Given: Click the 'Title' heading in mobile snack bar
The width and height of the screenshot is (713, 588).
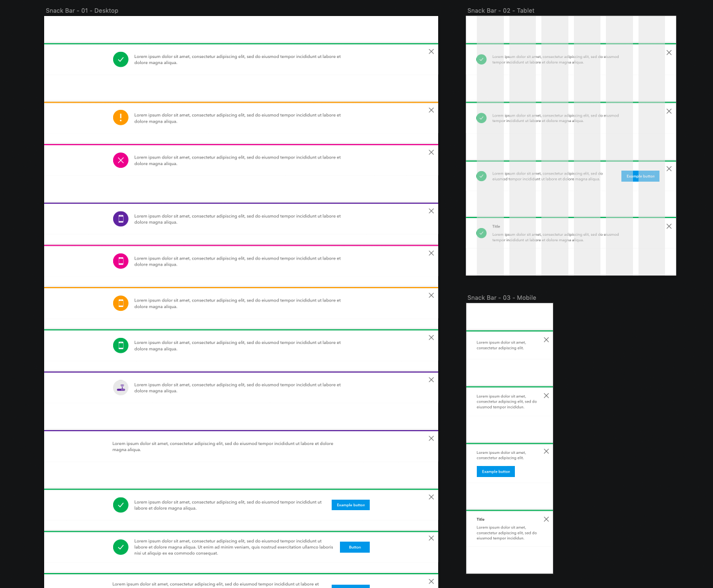Looking at the screenshot, I should (x=481, y=519).
